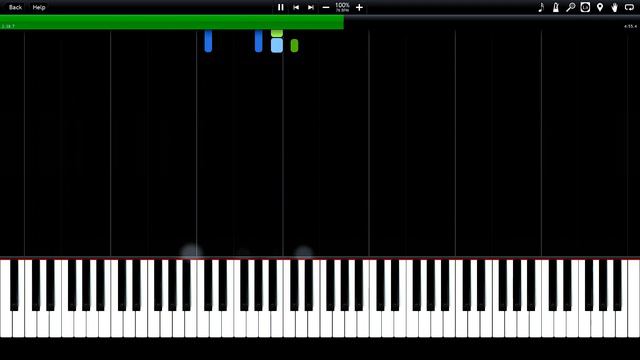Open the hands selection icon
This screenshot has height=360, width=640.
coord(615,7)
